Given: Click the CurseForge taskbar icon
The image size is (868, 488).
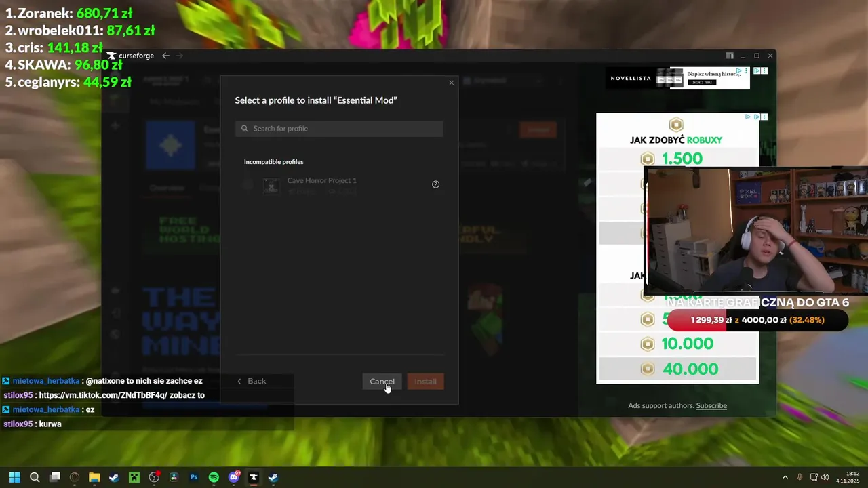Looking at the screenshot, I should click(x=254, y=477).
